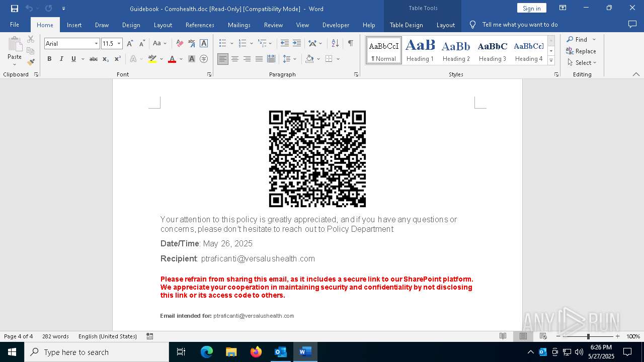Viewport: 644px width, 362px height.
Task: Click the Superscript icon
Action: [118, 59]
